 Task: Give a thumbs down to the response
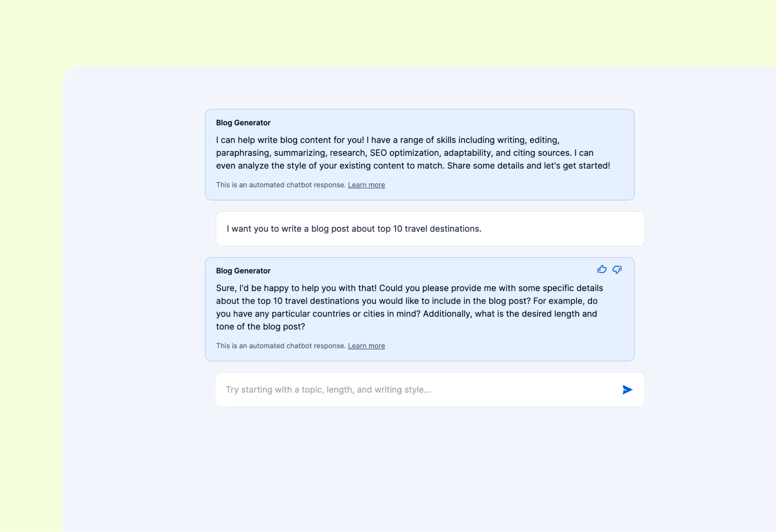(x=617, y=269)
